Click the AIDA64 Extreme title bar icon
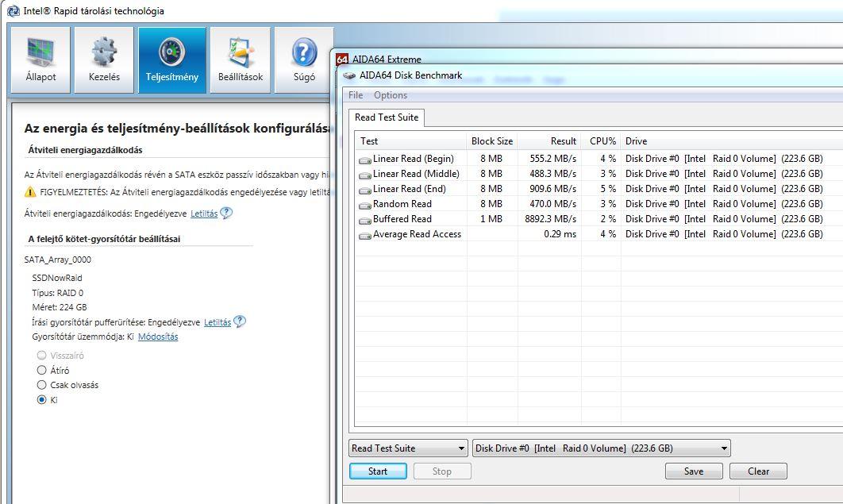This screenshot has width=843, height=504. click(x=342, y=59)
